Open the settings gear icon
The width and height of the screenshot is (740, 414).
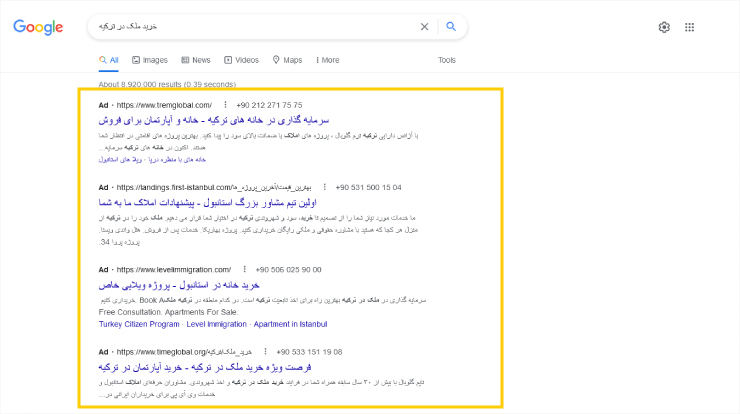664,27
